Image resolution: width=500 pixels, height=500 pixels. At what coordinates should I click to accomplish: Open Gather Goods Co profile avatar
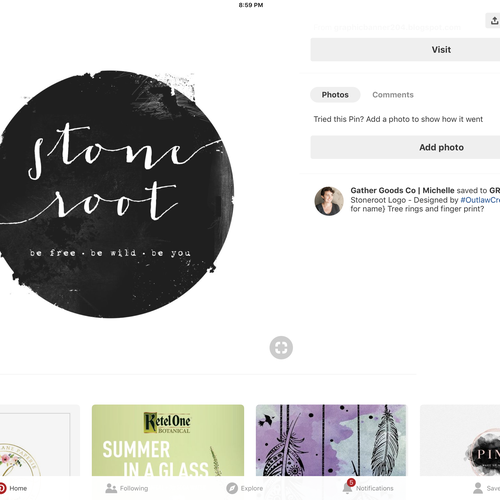[x=329, y=201]
